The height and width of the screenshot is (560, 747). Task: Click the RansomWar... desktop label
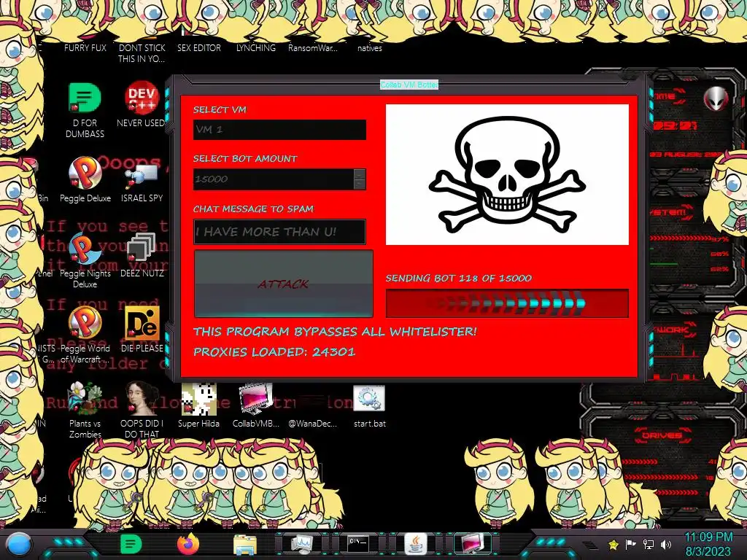312,47
